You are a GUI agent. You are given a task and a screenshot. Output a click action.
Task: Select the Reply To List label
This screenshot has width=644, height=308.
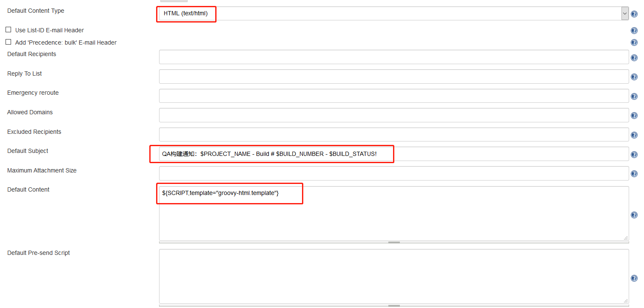tap(24, 73)
